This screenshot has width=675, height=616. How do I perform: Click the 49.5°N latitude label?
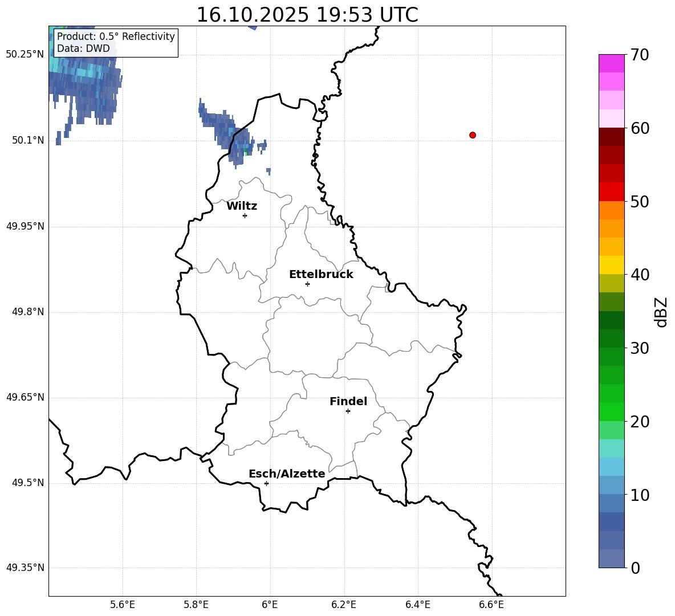[x=28, y=483]
